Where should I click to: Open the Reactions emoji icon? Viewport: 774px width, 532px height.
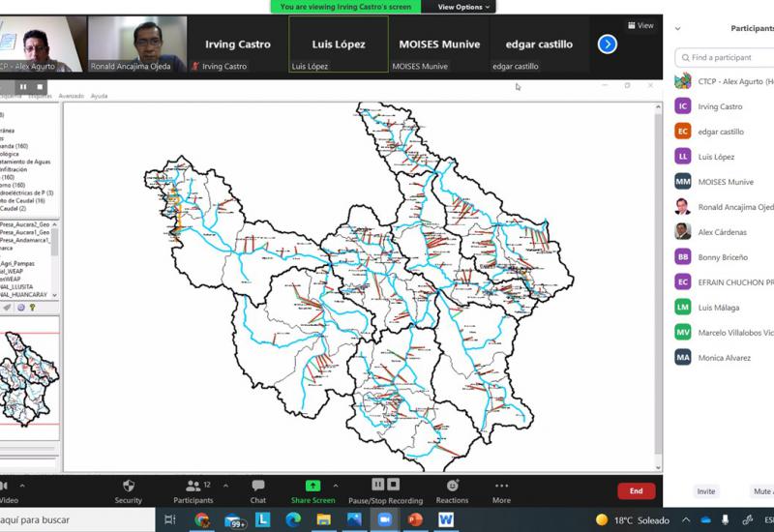tap(452, 486)
